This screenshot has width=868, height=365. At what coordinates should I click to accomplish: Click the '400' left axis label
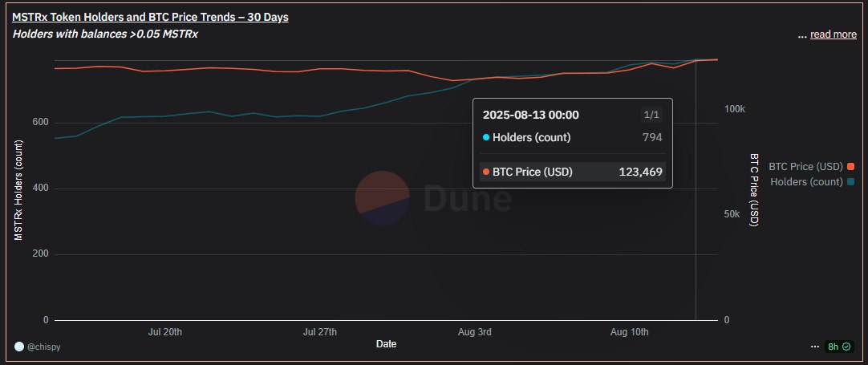(41, 189)
